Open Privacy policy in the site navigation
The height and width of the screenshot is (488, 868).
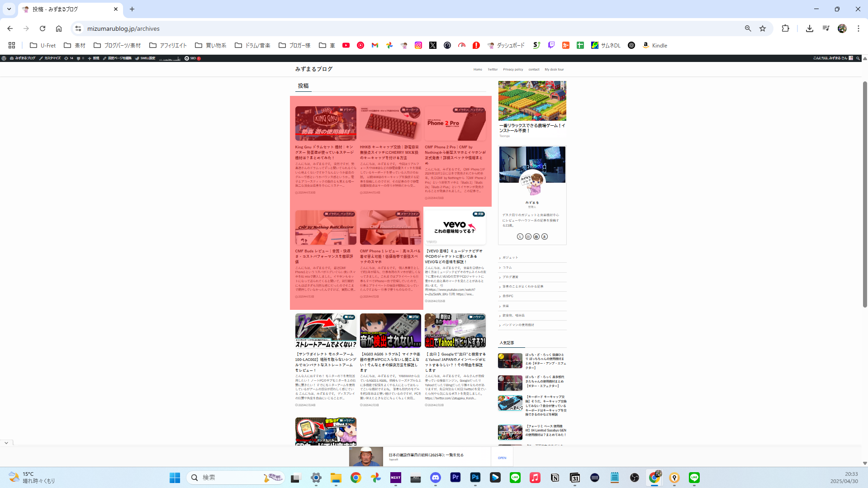click(x=513, y=70)
